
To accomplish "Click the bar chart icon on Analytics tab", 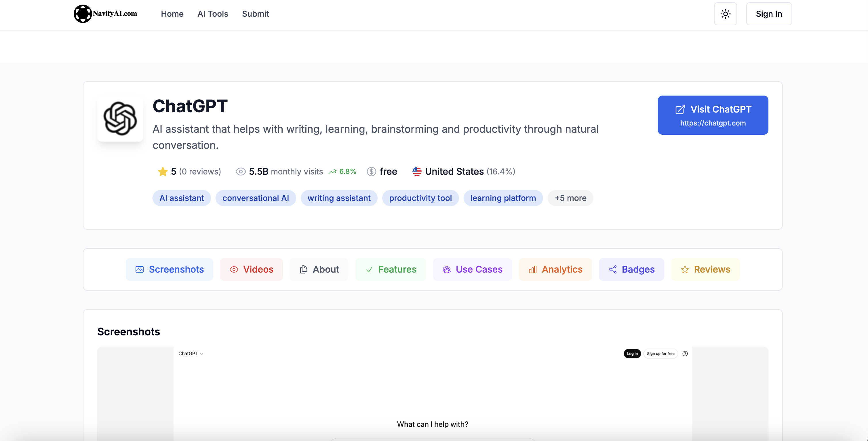I will coord(533,269).
